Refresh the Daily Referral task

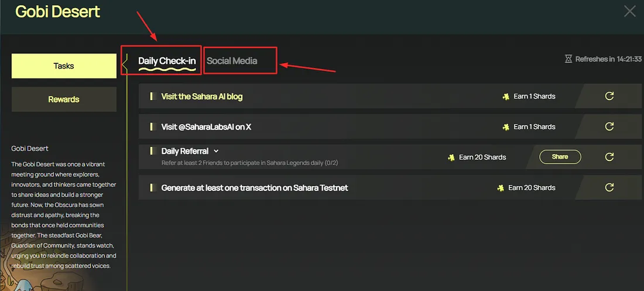609,157
